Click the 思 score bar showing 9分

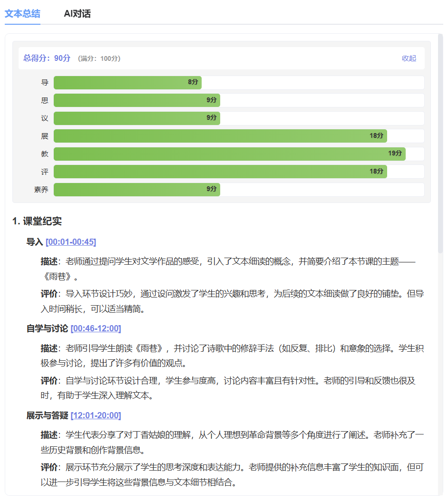pos(136,100)
